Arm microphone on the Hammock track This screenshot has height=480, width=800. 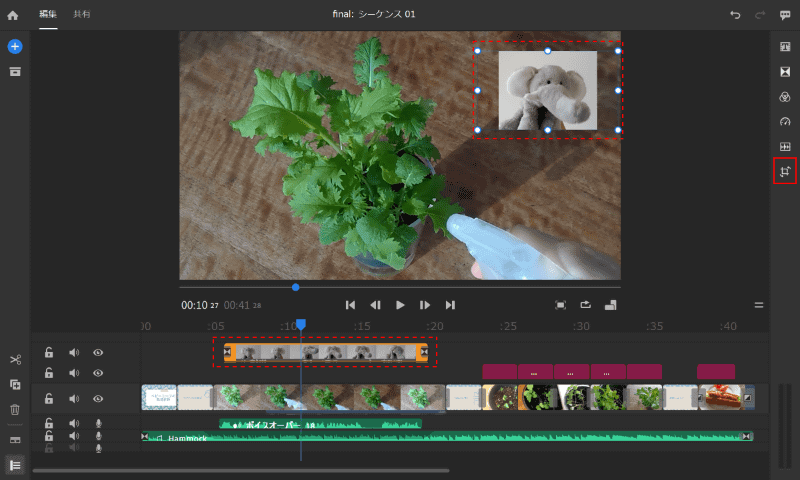pos(98,436)
